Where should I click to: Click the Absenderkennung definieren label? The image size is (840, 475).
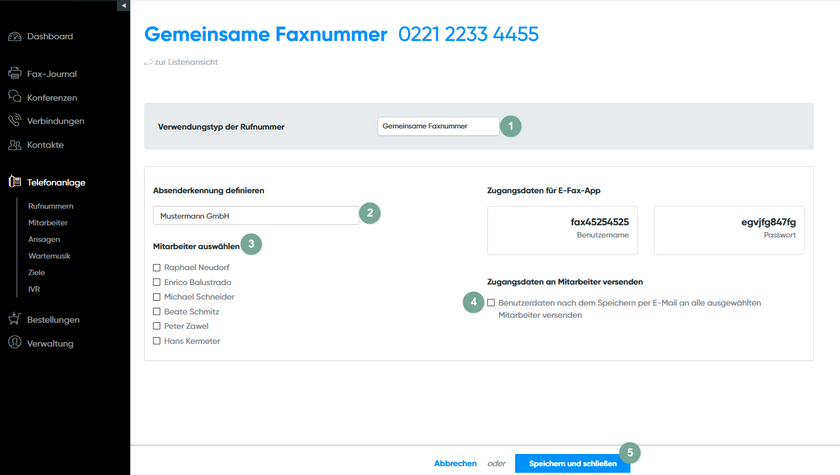pos(208,191)
